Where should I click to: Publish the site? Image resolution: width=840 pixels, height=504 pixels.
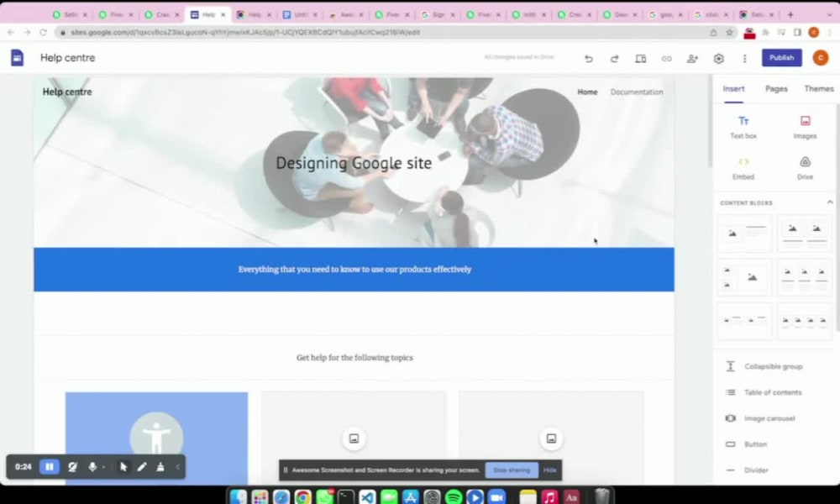coord(781,58)
